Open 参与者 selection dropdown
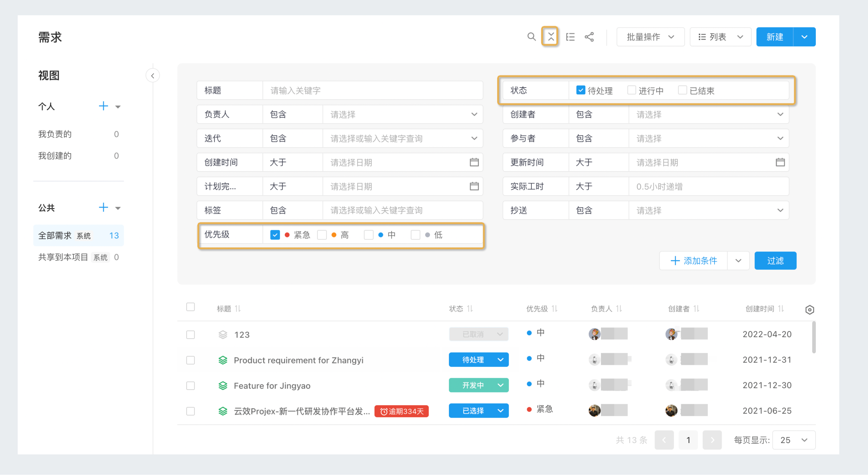Screen dimensions: 868x476 point(709,138)
